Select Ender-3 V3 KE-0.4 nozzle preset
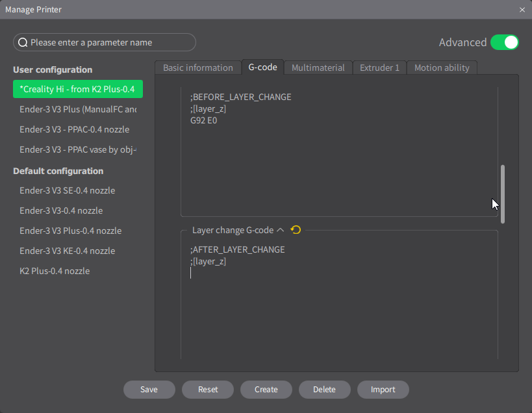Viewport: 532px width, 413px height. [68, 251]
